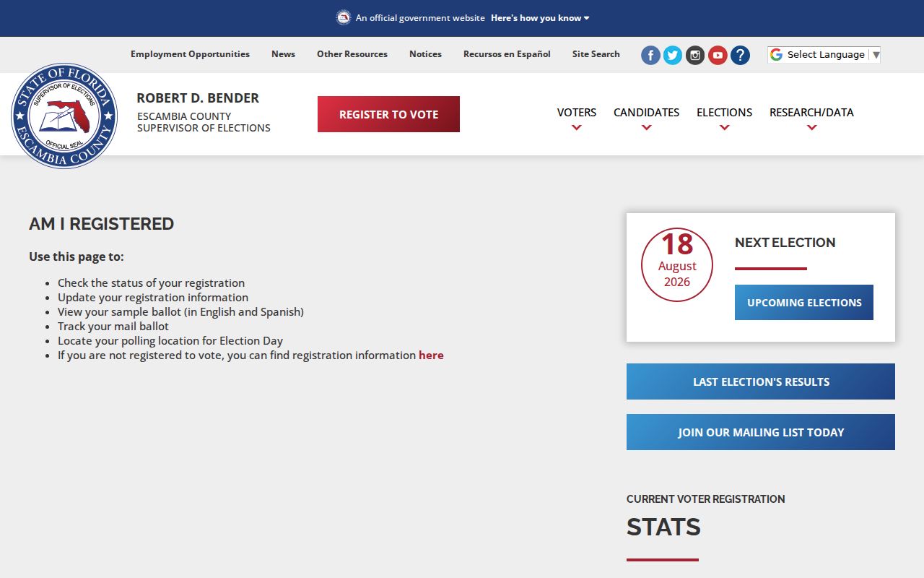
Task: Open the Facebook page icon
Action: [651, 56]
